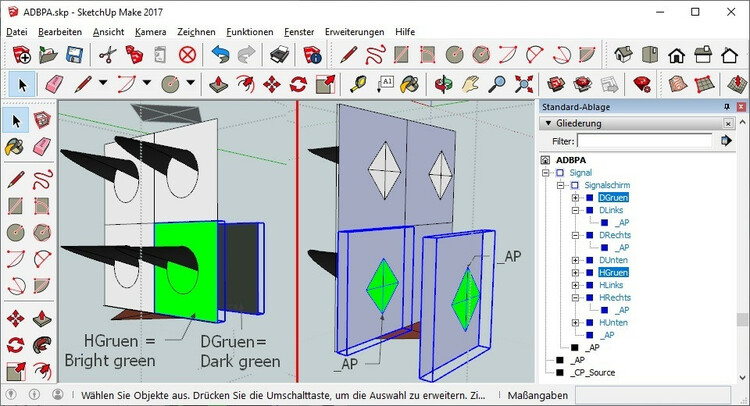Select the Pan hand tool
Image resolution: width=750 pixels, height=406 pixels.
point(470,84)
